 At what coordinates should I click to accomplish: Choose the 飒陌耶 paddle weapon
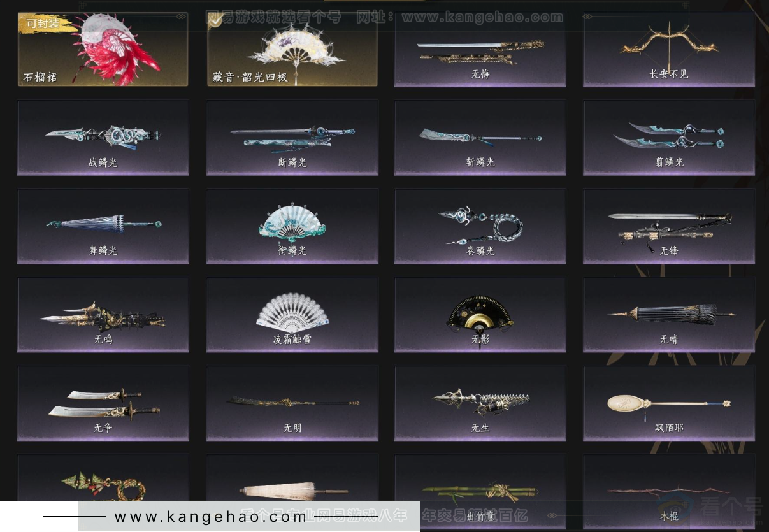coord(669,403)
